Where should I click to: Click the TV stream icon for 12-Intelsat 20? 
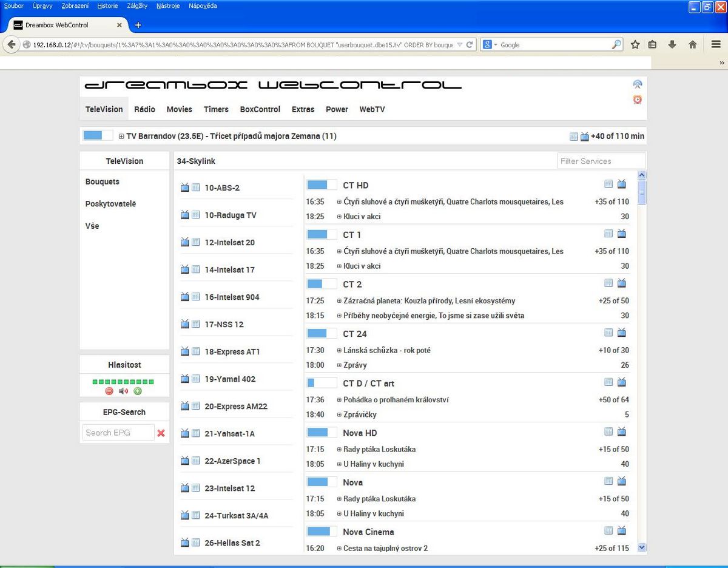click(x=185, y=242)
